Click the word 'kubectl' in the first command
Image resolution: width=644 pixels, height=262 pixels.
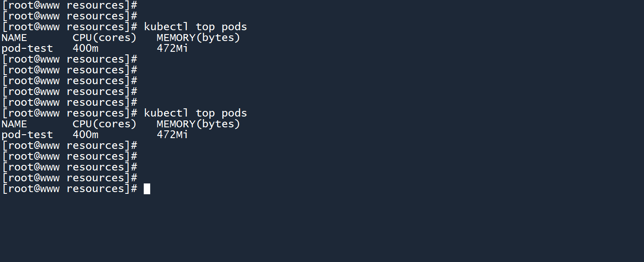coord(166,27)
